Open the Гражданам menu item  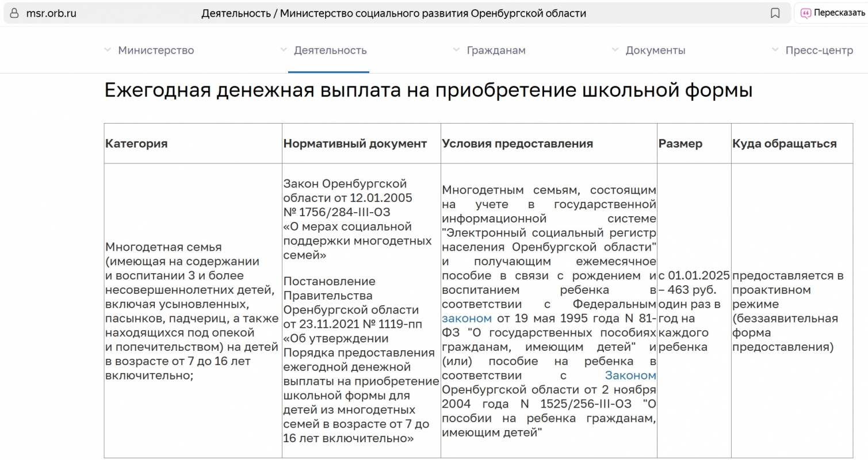coord(496,51)
